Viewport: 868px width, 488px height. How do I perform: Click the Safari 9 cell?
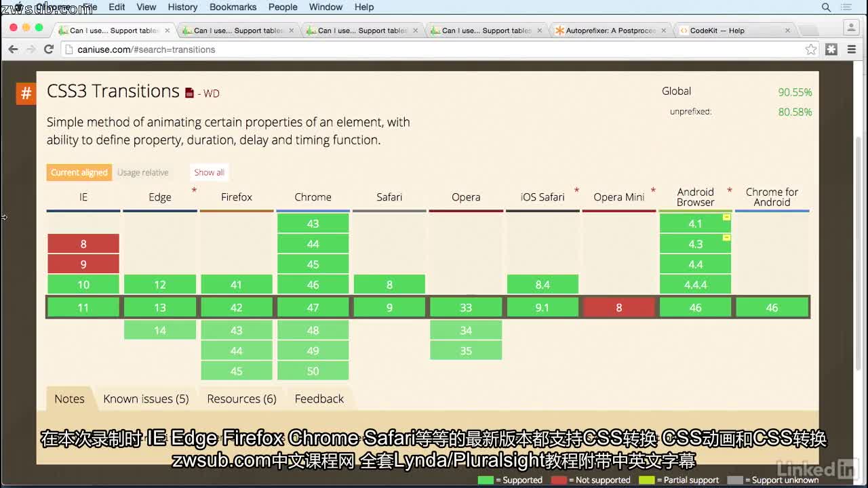pos(389,307)
